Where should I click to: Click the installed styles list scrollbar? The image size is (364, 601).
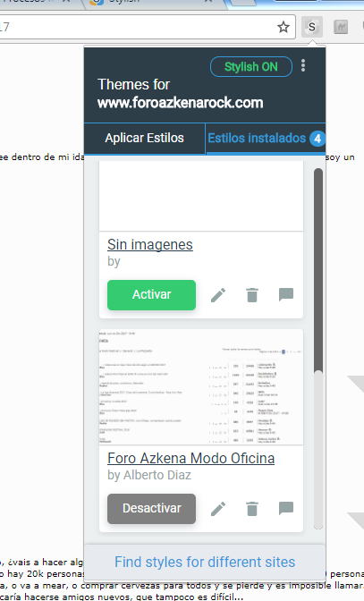point(318,270)
